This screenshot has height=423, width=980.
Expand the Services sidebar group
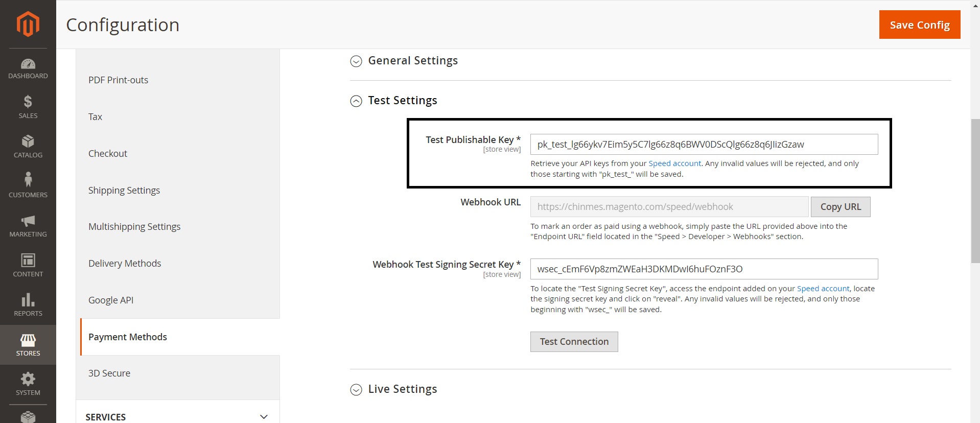coord(178,416)
